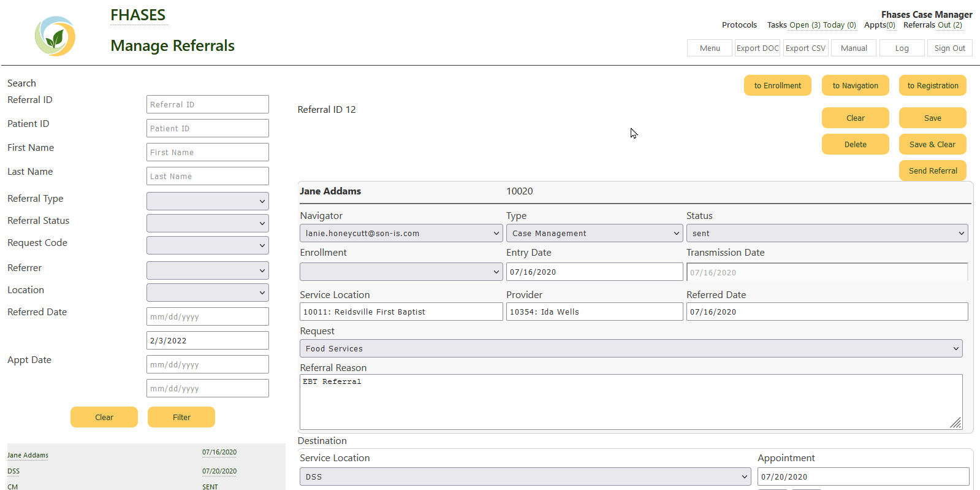Click patient ID 10020 text
The height and width of the screenshot is (490, 980).
click(x=520, y=191)
